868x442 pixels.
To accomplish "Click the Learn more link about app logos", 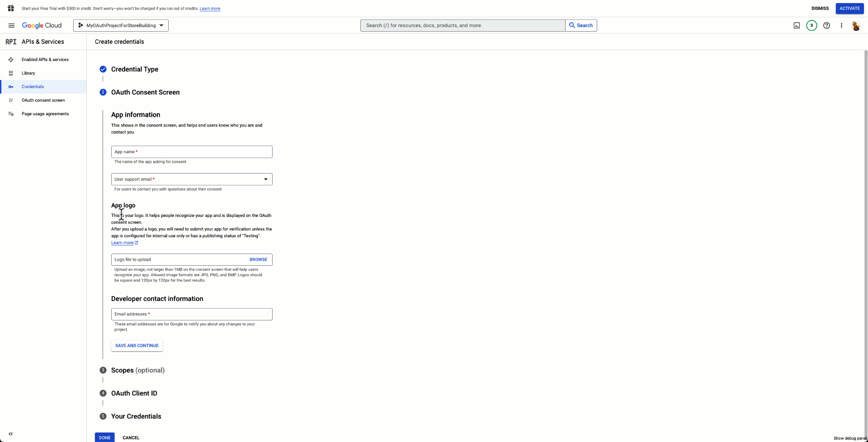I will pos(122,243).
